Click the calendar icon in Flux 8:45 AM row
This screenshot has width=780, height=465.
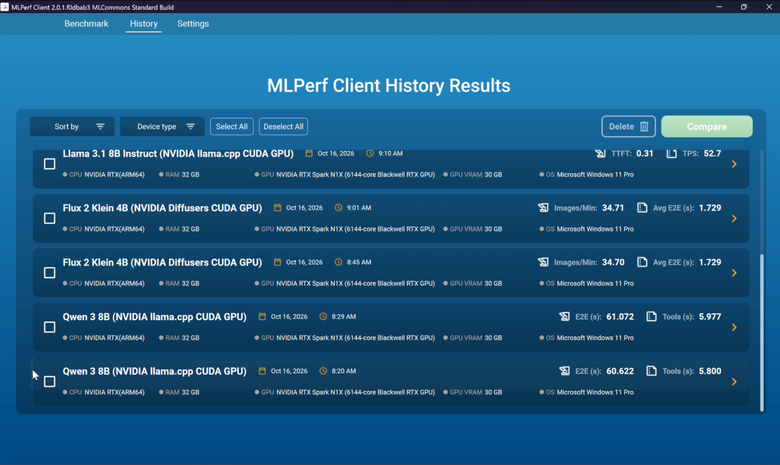(x=278, y=262)
